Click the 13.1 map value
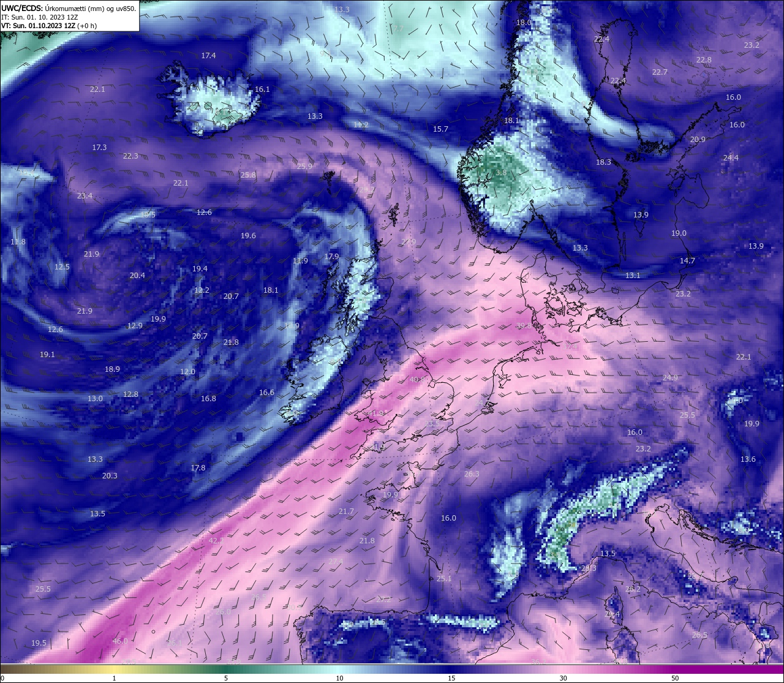The height and width of the screenshot is (683, 784). pos(633,276)
